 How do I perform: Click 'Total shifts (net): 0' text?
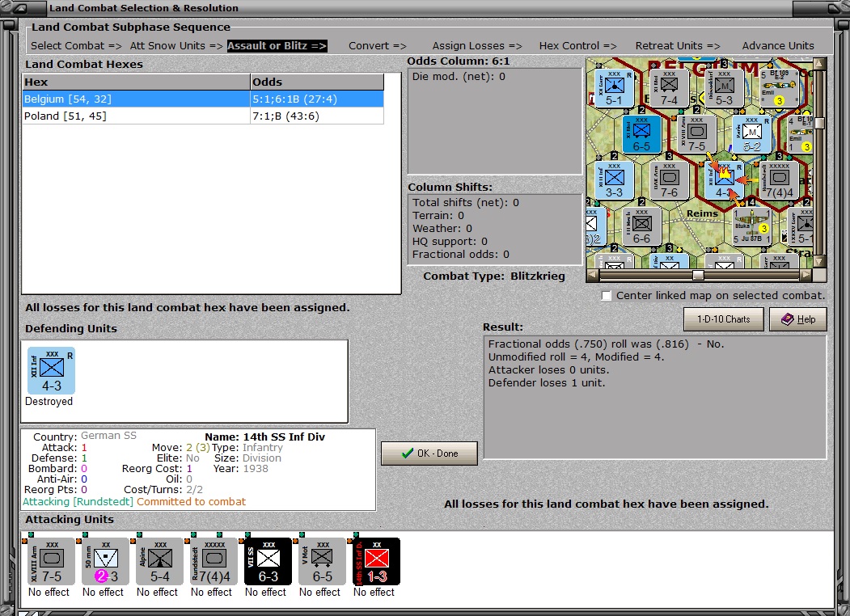coord(466,203)
